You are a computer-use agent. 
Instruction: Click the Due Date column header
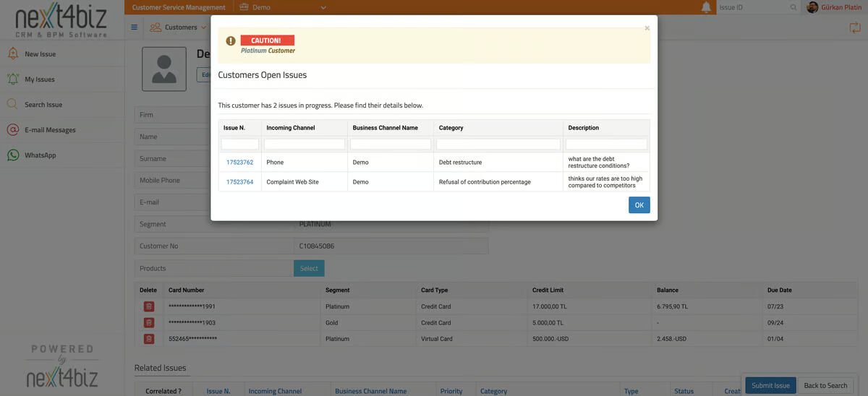pyautogui.click(x=780, y=290)
